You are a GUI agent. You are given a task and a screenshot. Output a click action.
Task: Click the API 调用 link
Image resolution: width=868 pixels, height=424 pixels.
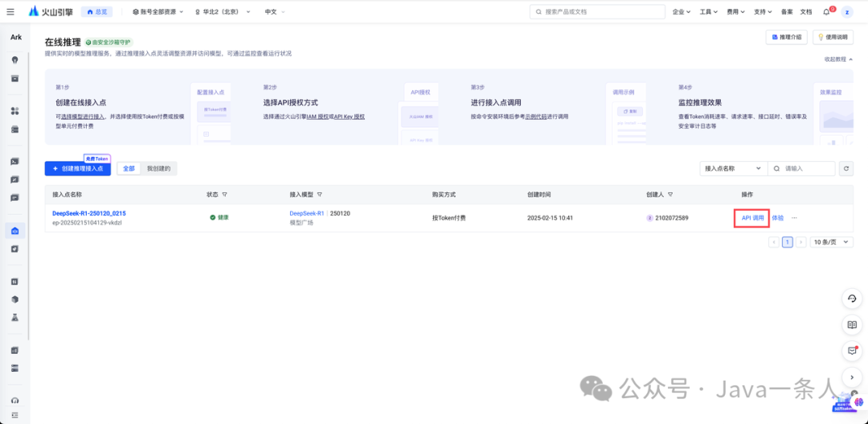tap(752, 218)
